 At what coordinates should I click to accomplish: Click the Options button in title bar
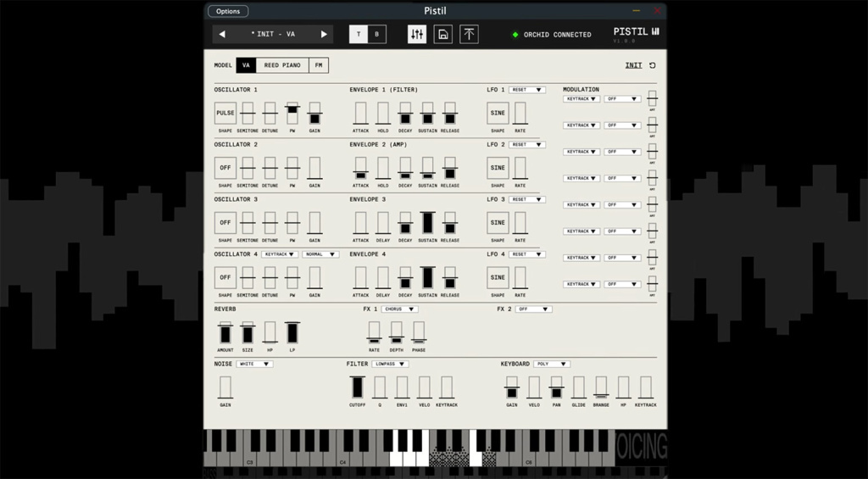click(228, 11)
